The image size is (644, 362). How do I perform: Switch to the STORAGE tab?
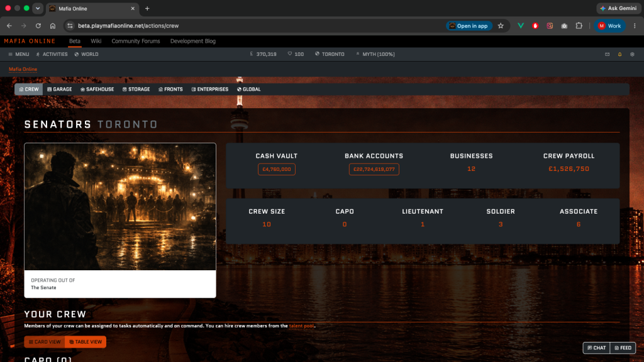[x=136, y=89]
